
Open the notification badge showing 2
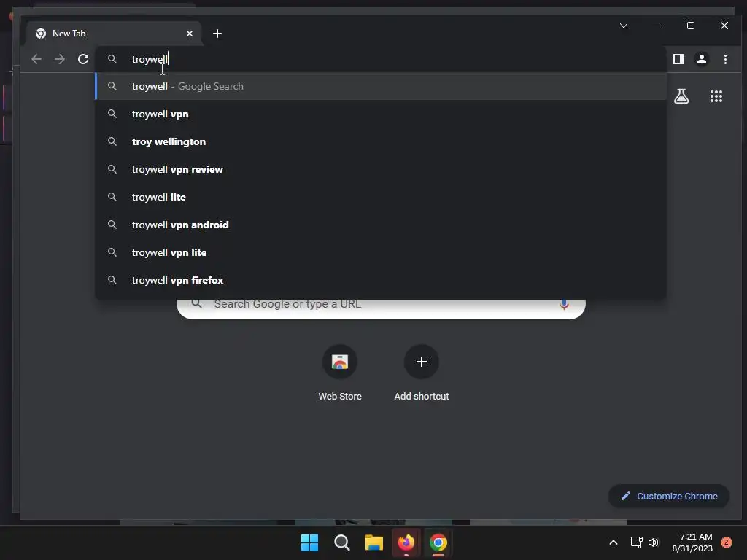pos(726,542)
